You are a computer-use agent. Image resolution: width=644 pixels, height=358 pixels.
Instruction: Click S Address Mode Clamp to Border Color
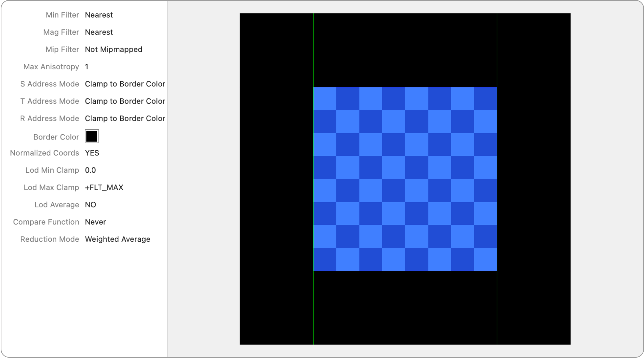pos(125,84)
